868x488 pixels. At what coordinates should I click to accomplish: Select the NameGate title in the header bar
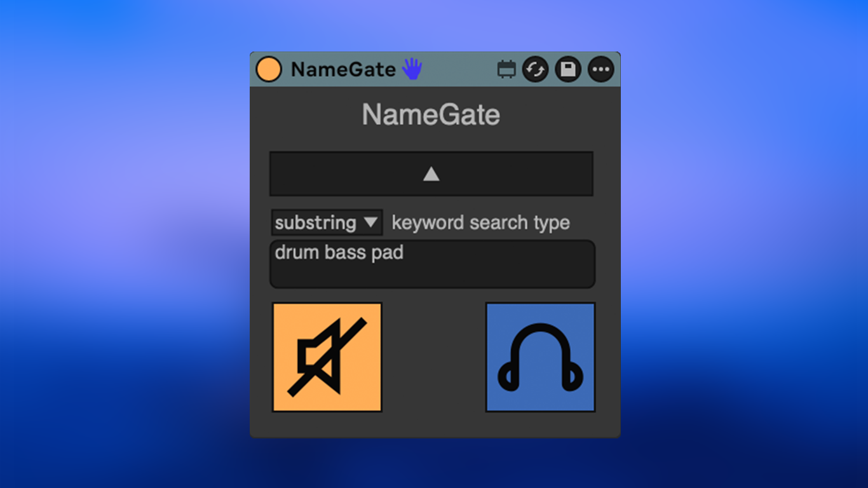[343, 69]
